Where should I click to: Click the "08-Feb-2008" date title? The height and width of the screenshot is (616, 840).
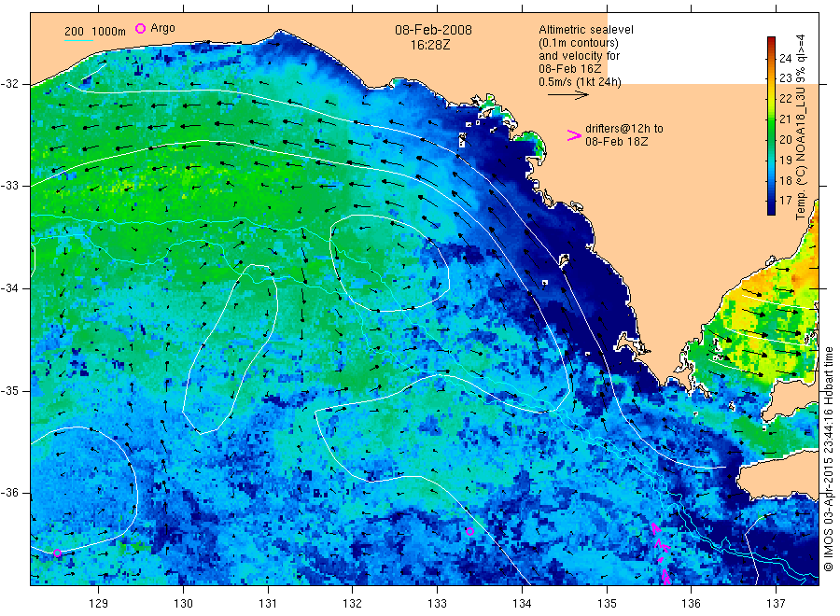[x=433, y=30]
